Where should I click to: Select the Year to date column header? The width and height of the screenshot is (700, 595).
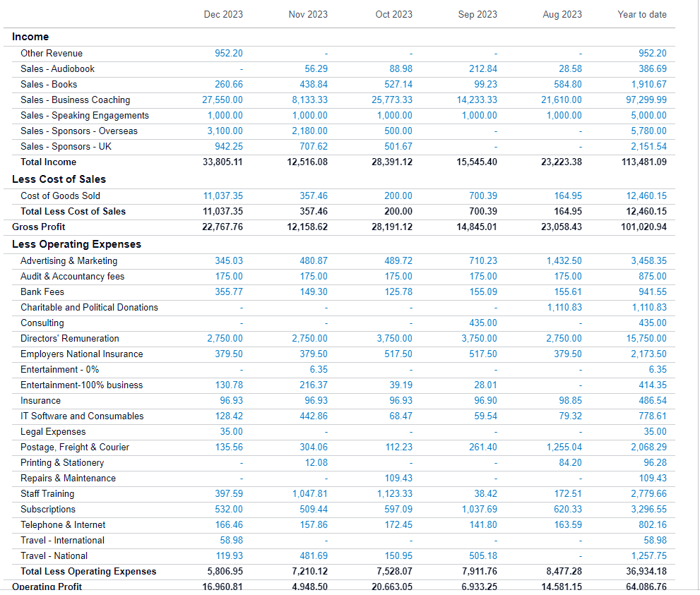[x=642, y=14]
